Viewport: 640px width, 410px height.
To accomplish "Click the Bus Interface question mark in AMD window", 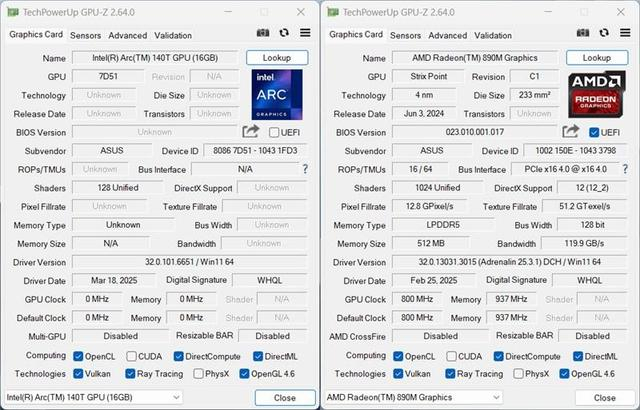I will [625, 169].
